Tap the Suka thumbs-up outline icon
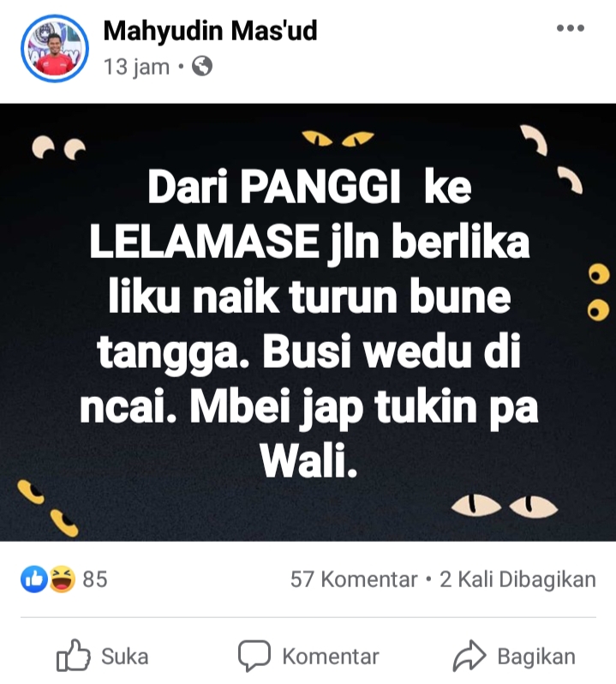 pos(73,655)
